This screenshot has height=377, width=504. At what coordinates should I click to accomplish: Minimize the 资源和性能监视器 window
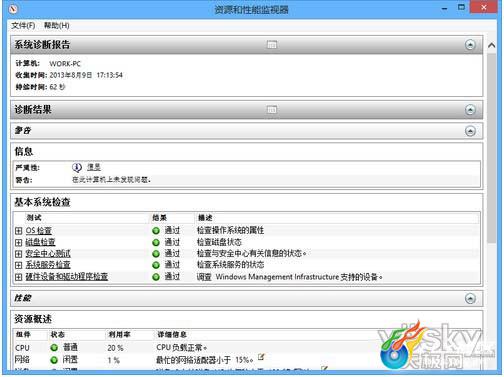click(444, 8)
